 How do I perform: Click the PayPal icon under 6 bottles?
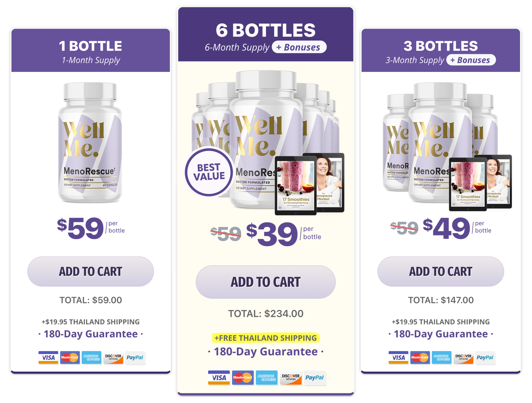[315, 377]
